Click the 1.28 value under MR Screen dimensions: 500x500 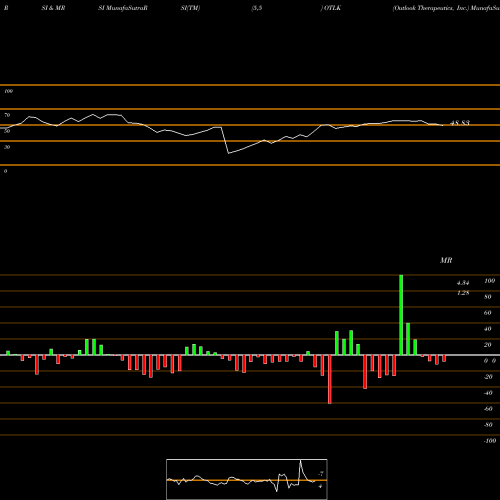[x=463, y=293]
